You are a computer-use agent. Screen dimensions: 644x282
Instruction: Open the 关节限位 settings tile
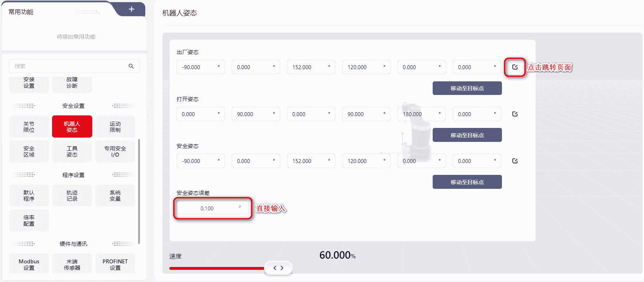click(29, 126)
